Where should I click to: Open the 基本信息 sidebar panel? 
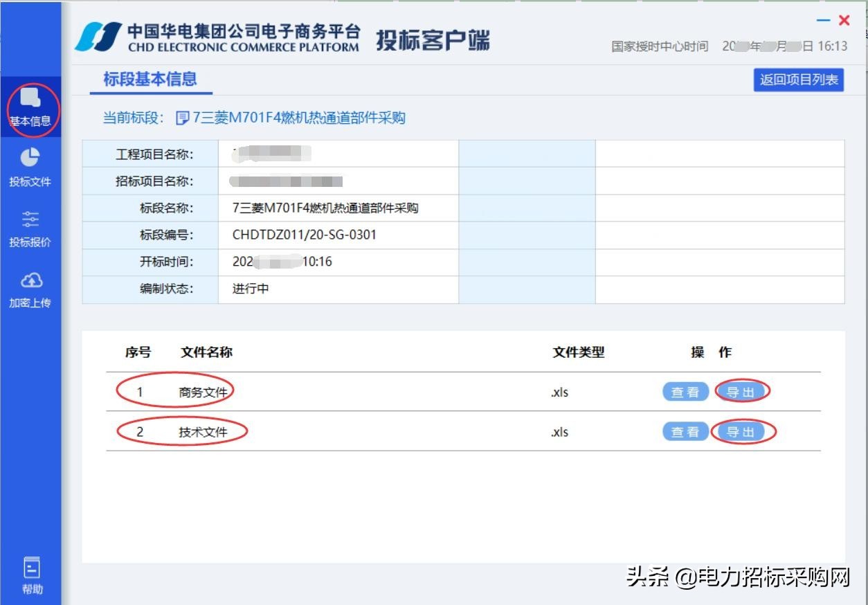[31, 107]
